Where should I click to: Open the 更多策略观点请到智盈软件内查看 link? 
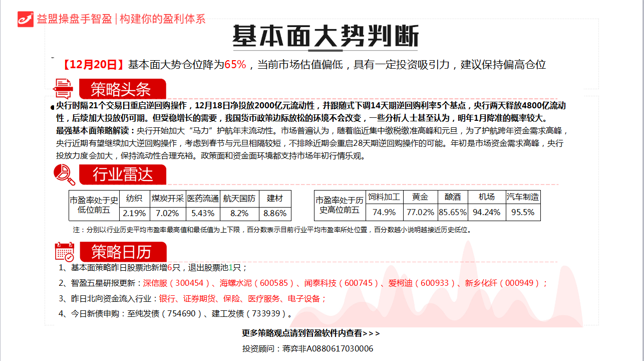point(310,333)
